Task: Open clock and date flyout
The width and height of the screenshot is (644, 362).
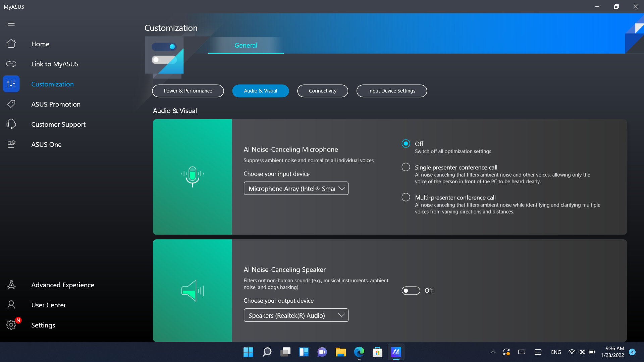Action: coord(612,352)
